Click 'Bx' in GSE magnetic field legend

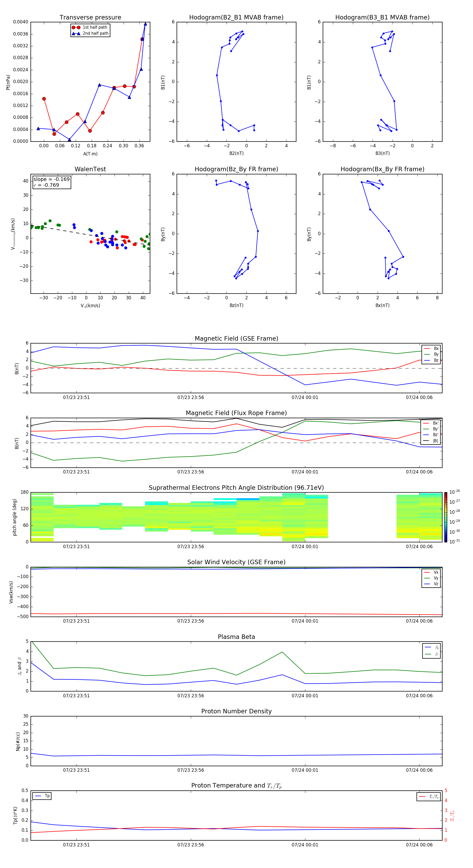pyautogui.click(x=431, y=349)
